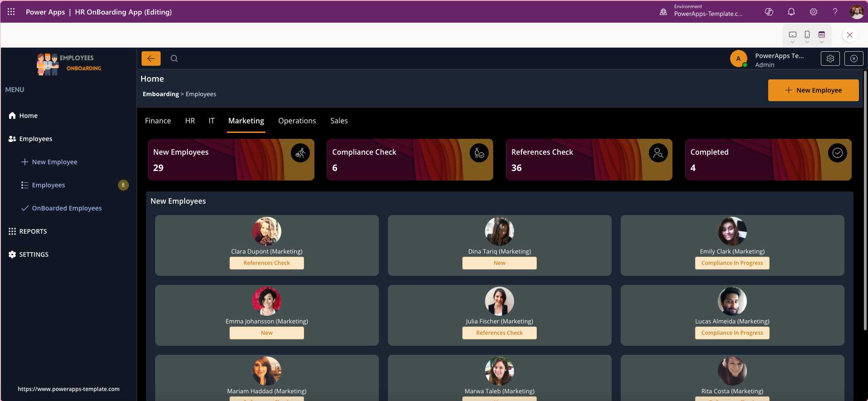The image size is (868, 401).
Task: Click the Power Apps header settings gear
Action: point(813,12)
